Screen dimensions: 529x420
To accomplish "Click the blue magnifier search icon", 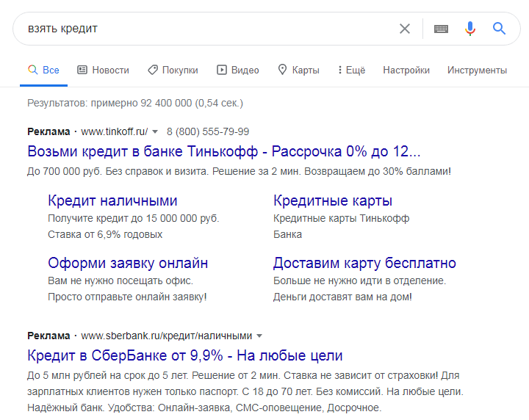I will pyautogui.click(x=499, y=29).
